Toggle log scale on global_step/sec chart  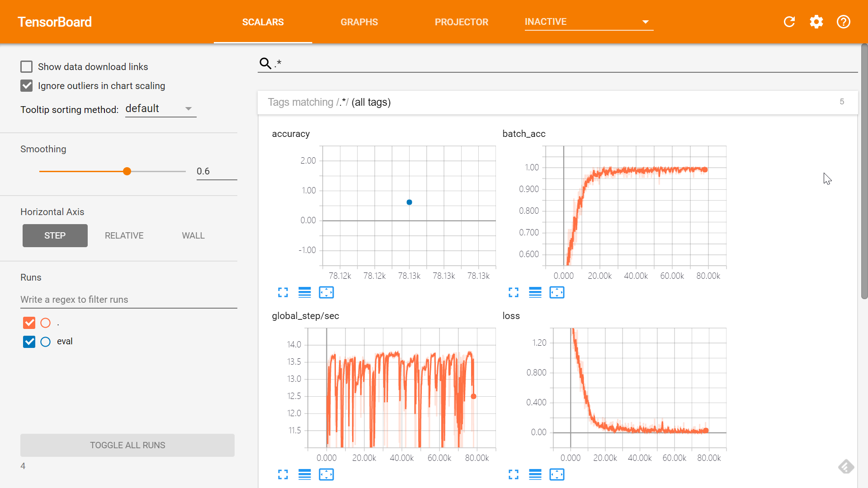point(305,474)
